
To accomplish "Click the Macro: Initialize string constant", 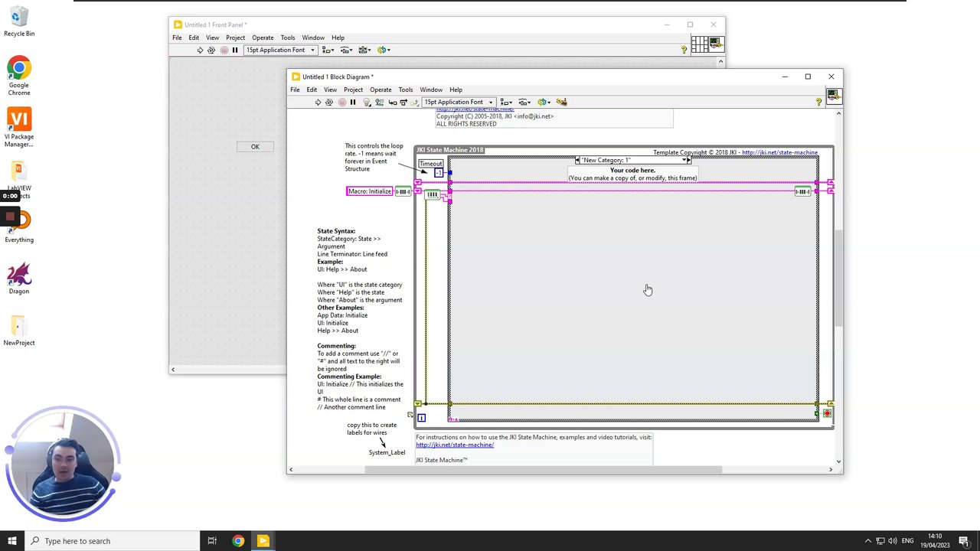I will pos(370,191).
